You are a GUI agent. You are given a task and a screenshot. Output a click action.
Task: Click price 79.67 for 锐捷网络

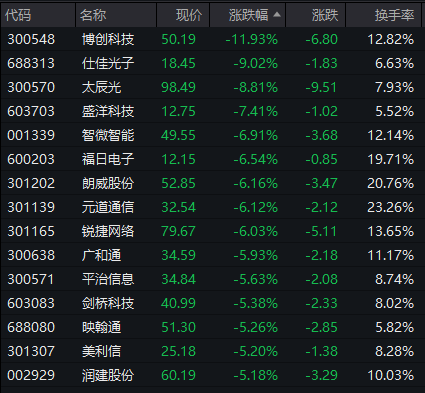coord(178,231)
